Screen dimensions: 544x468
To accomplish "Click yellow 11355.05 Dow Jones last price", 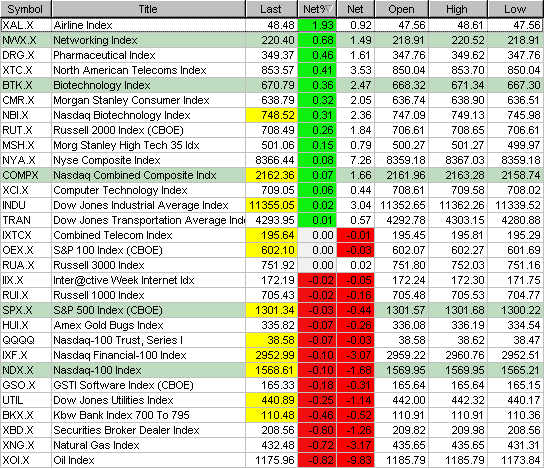I will coord(272,205).
